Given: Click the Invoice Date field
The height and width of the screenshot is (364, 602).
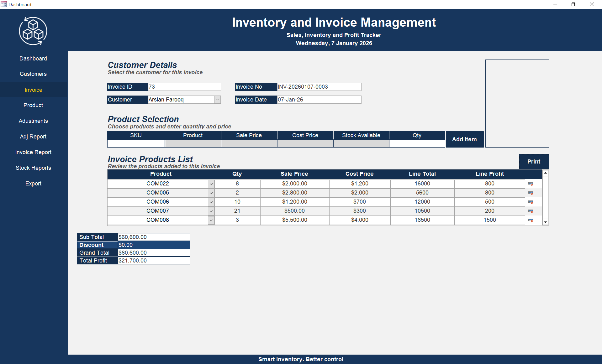Looking at the screenshot, I should [x=319, y=100].
